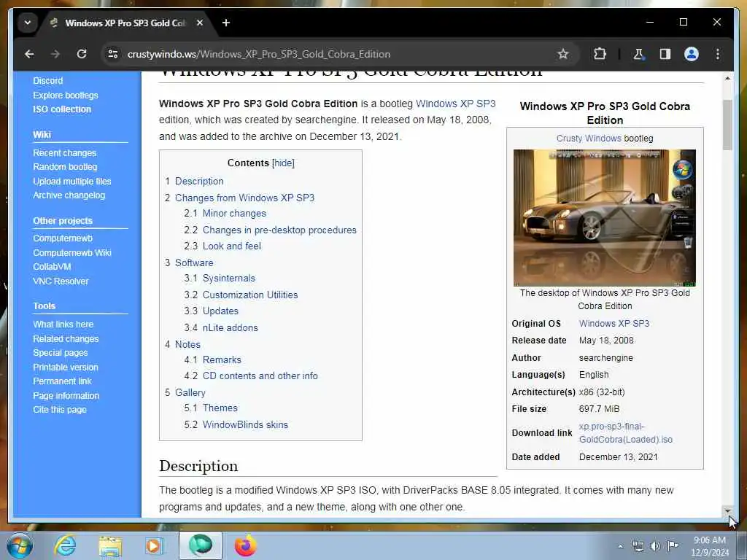Go to CD contents and other info
The height and width of the screenshot is (560, 747).
click(260, 376)
